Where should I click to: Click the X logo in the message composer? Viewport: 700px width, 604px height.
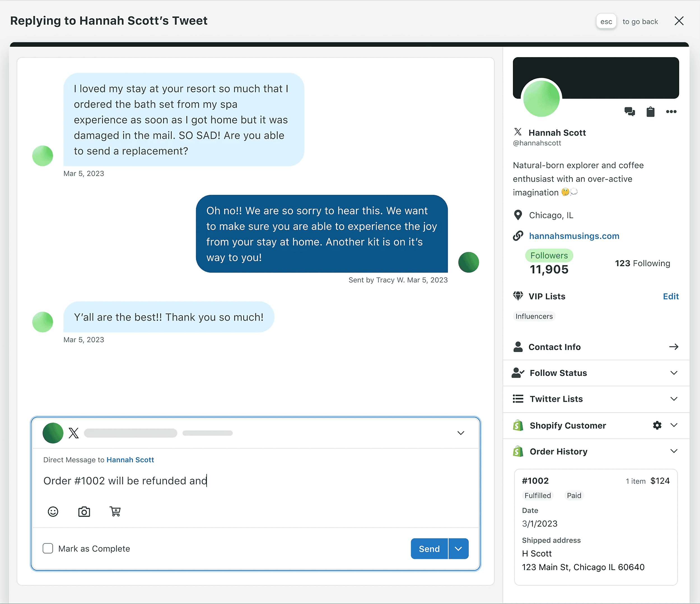point(73,433)
